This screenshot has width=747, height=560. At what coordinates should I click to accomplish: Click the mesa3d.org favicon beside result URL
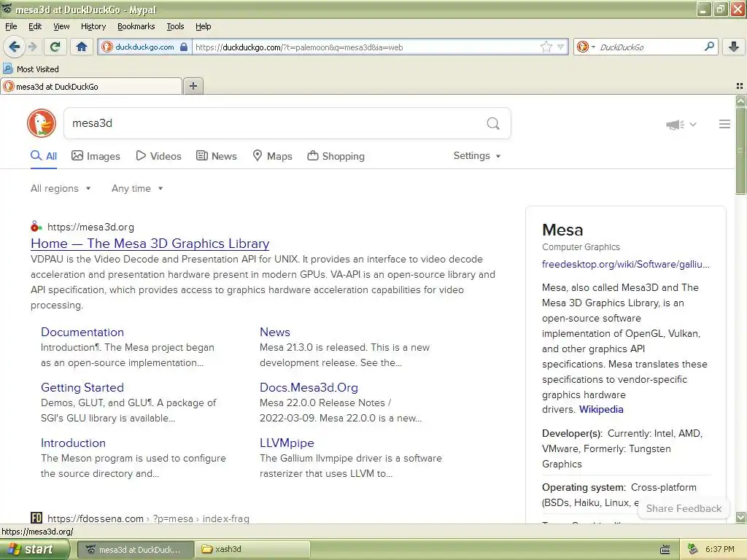point(36,227)
